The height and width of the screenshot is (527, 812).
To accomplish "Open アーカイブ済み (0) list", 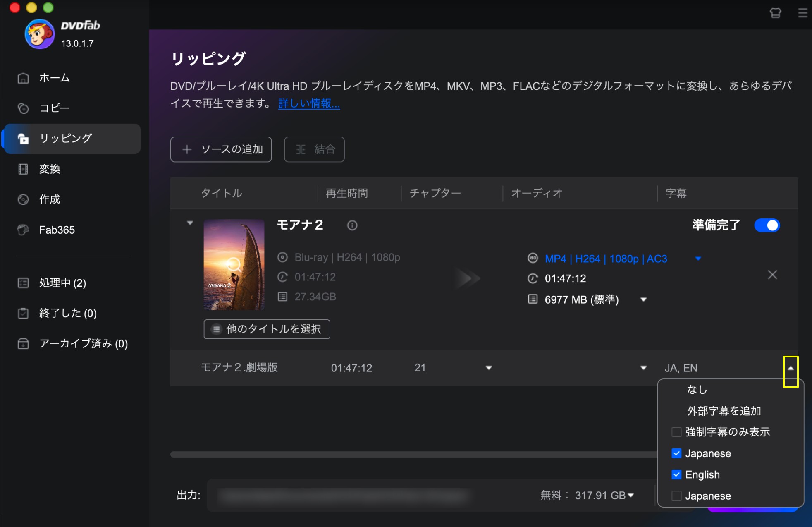I will 72,344.
